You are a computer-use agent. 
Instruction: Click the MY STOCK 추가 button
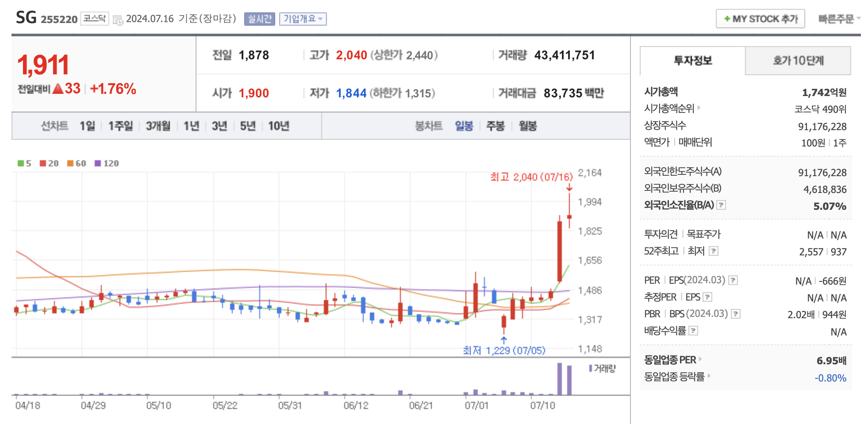tap(760, 19)
